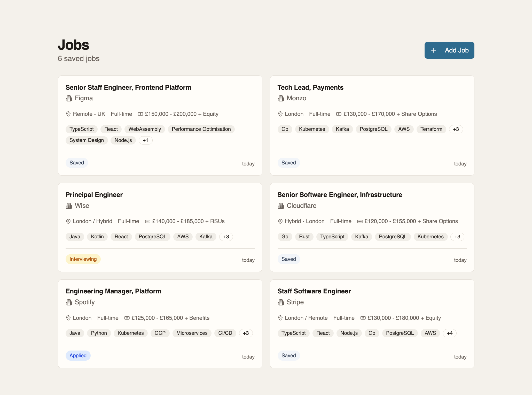532x395 pixels.
Task: Click the £125,000 - £165,000 + Benefits salary text
Action: coord(170,318)
